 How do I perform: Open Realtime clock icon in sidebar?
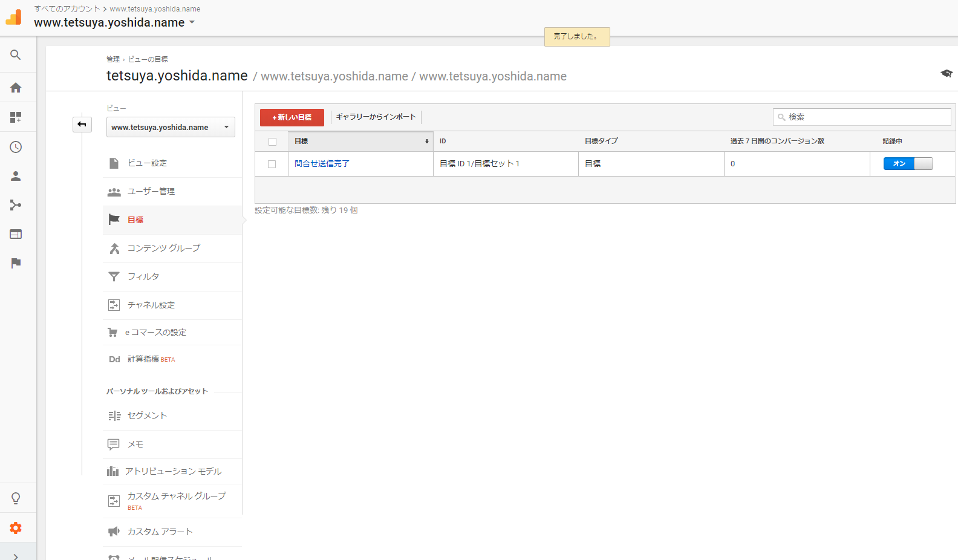click(16, 147)
